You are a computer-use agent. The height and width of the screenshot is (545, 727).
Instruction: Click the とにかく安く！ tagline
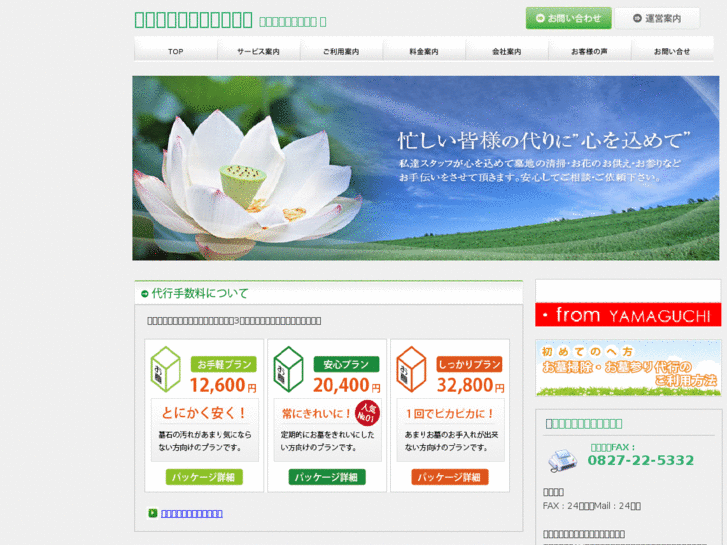pyautogui.click(x=204, y=413)
